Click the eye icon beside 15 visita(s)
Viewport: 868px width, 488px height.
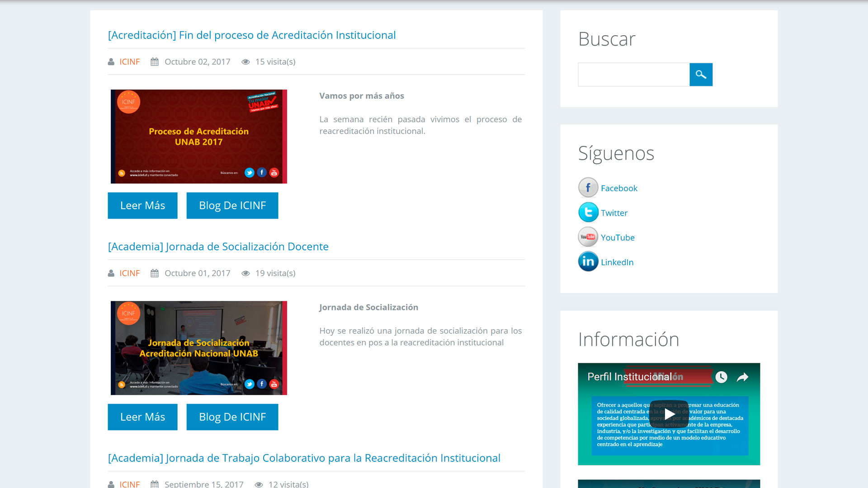[x=245, y=62]
